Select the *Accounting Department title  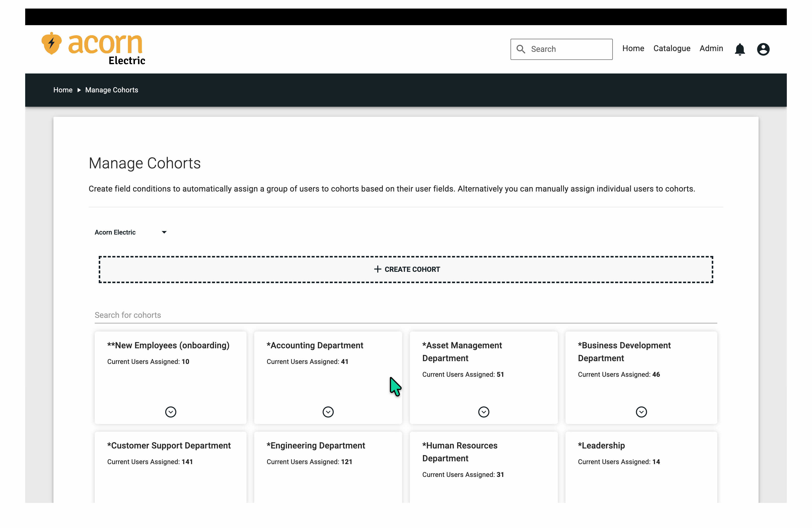(315, 345)
